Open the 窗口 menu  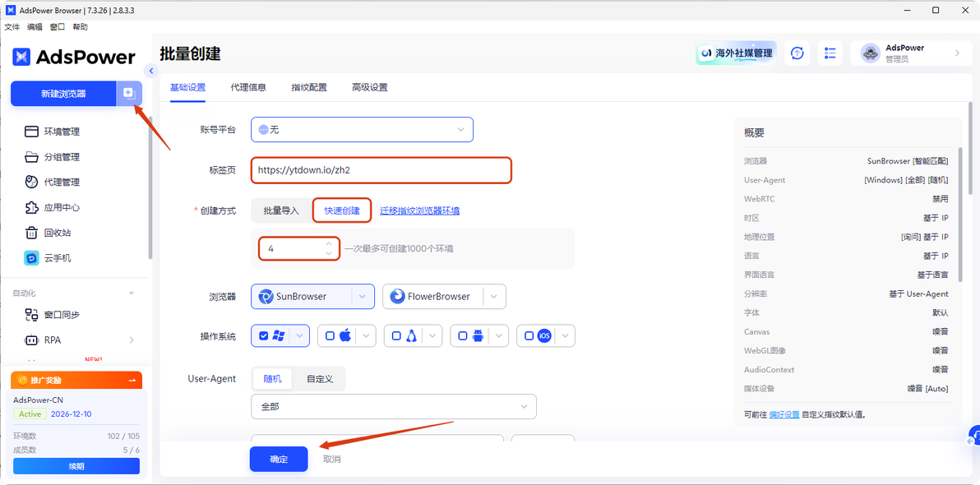58,27
